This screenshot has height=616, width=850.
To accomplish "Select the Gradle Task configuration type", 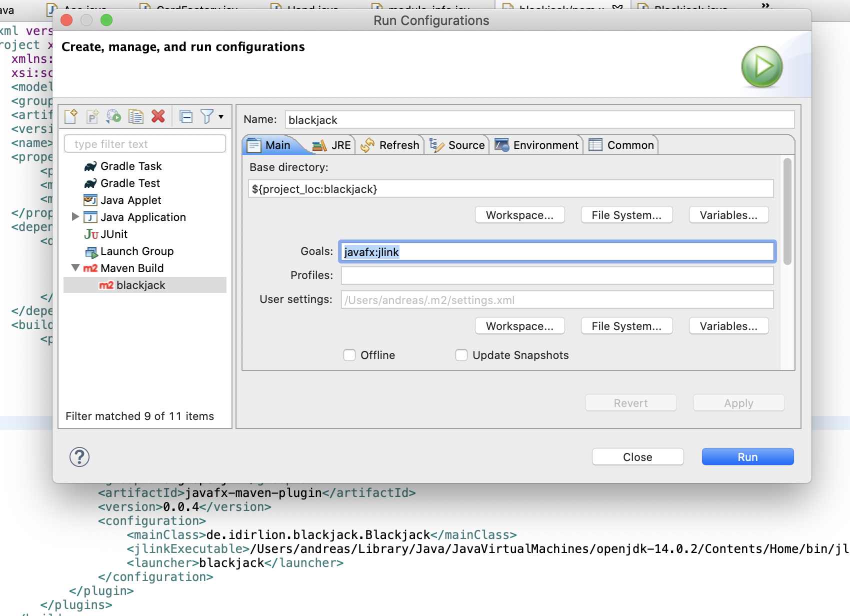I will [130, 166].
